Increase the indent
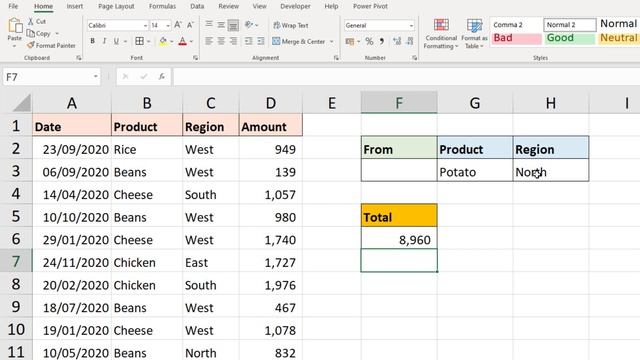640x360 pixels. (260, 41)
